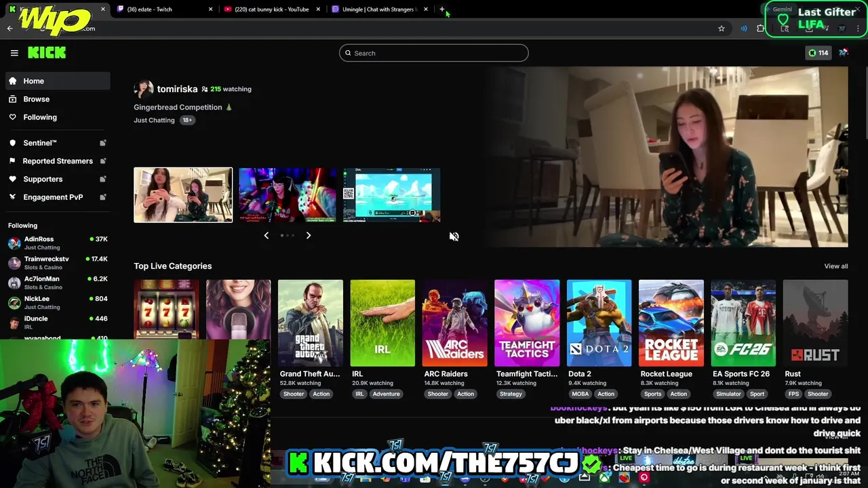Open Reported Streamers external link icon
Screen dimensions: 868x488
point(103,161)
